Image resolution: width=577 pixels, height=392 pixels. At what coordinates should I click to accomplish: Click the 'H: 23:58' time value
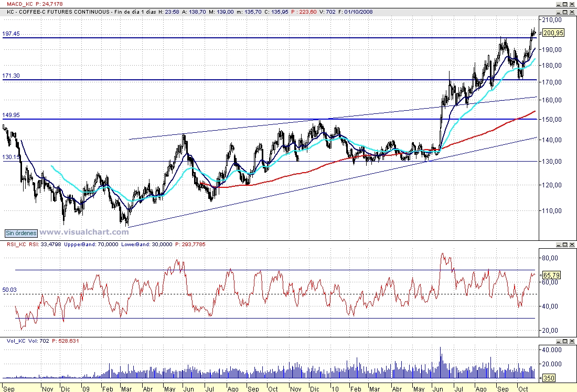(x=168, y=12)
